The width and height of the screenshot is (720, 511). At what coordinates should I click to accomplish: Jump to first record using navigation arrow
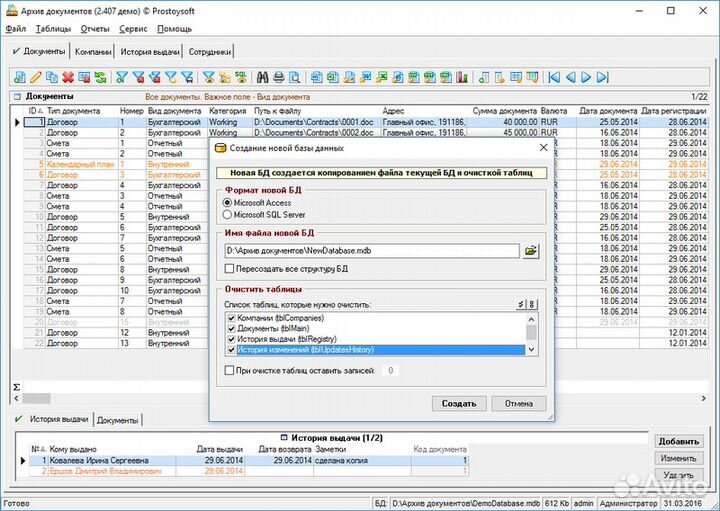click(554, 77)
